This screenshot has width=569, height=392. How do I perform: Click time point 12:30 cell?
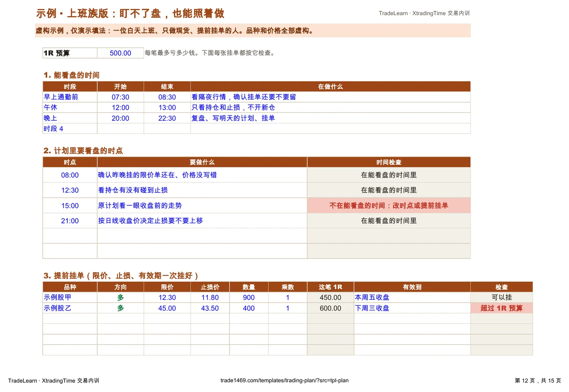pos(70,190)
